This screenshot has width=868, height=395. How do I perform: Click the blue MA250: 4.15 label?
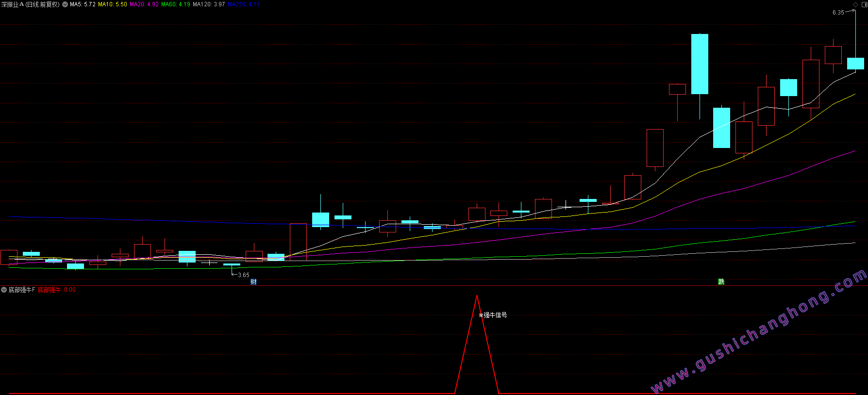point(244,4)
